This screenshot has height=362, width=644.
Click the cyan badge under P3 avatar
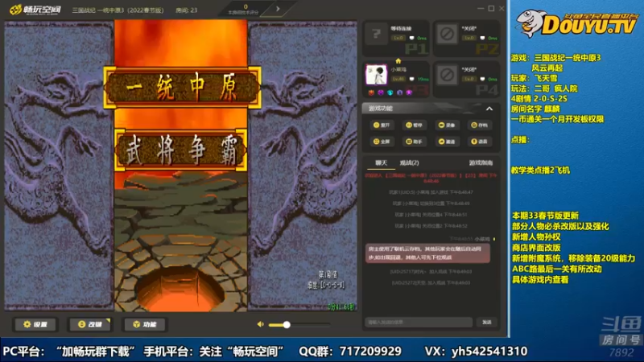click(390, 93)
